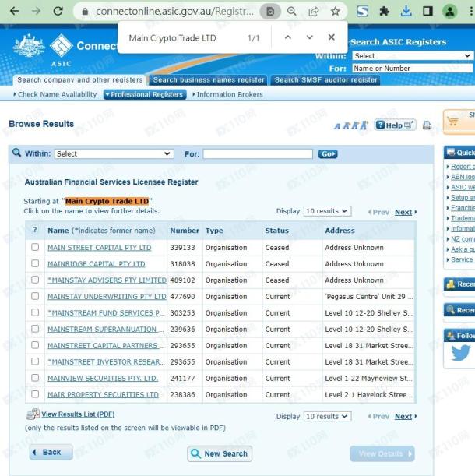Open the Help button
The image size is (475, 476).
[395, 125]
